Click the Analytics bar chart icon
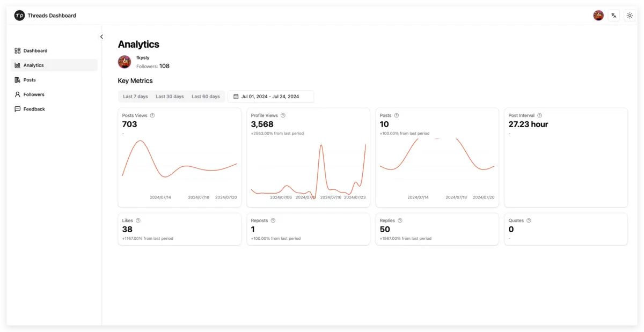This screenshot has height=332, width=644. click(x=18, y=65)
